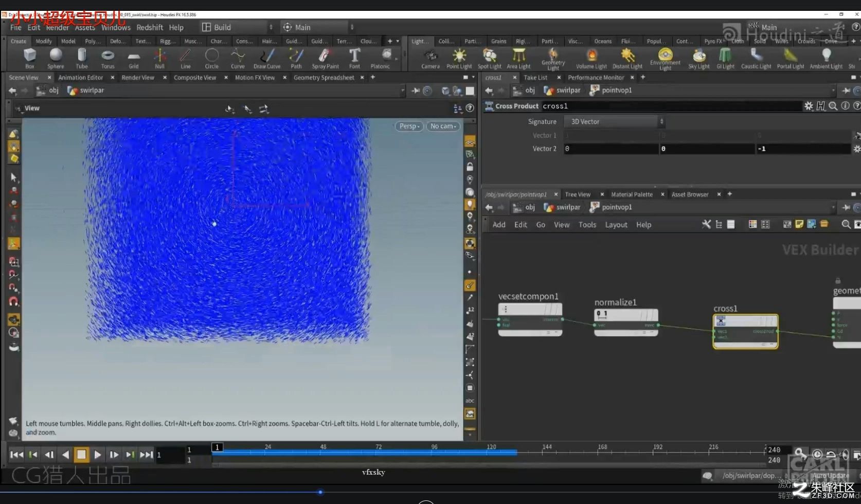
Task: Add a Portal Light
Action: [x=791, y=58]
